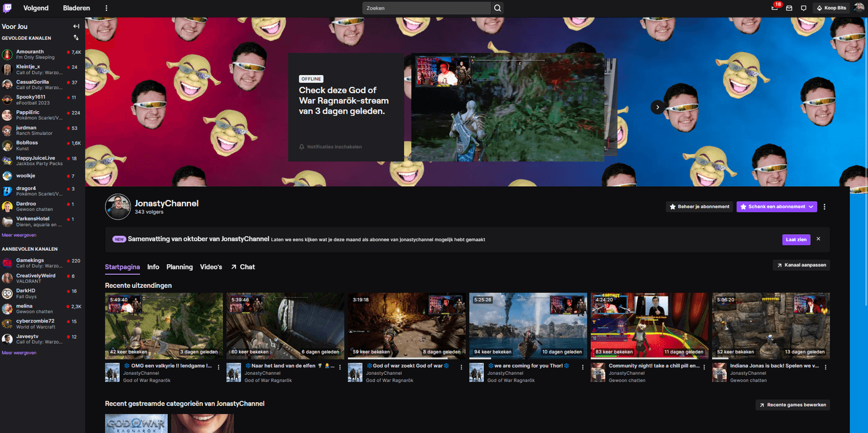Open Javeeytv recommended channel
The width and height of the screenshot is (868, 433).
[x=42, y=339]
